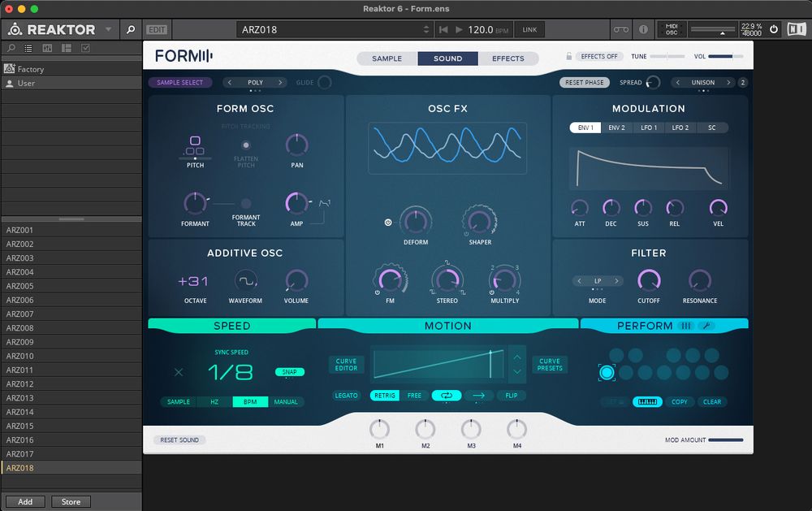812x511 pixels.
Task: Open the ARZ018 snapshot selector arrows
Action: pos(425,29)
